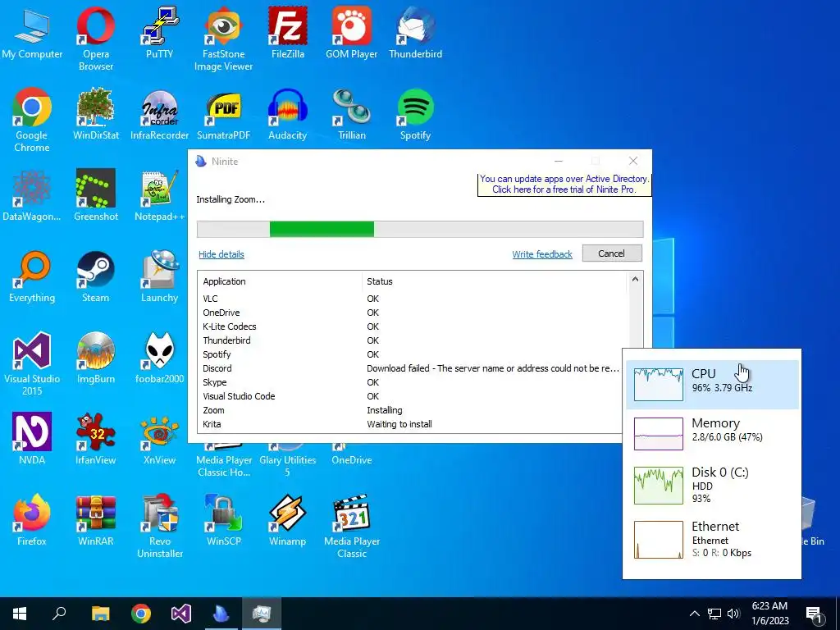Select the Opera Browser desktop shortcut
The width and height of the screenshot is (840, 630).
point(96,38)
